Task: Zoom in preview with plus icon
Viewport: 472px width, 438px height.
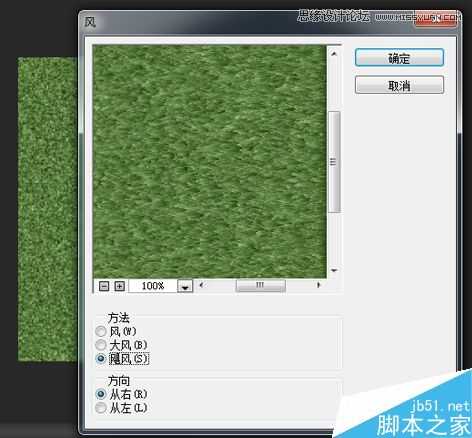Action: [119, 286]
